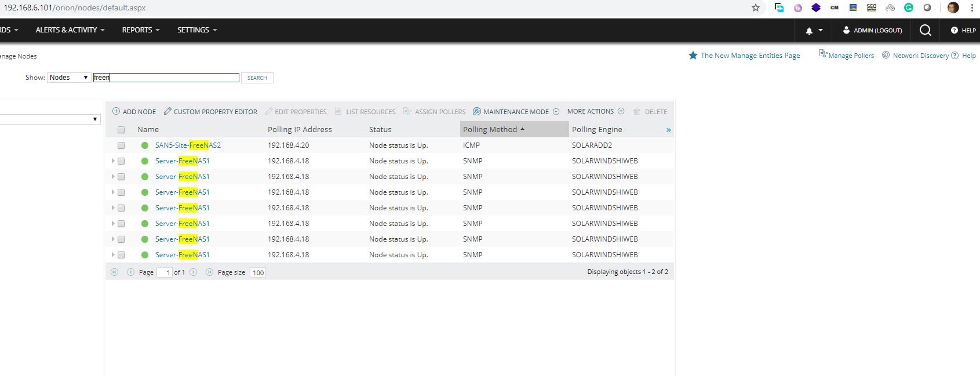
Task: Click the ICMP polling method cell
Action: pyautogui.click(x=471, y=145)
